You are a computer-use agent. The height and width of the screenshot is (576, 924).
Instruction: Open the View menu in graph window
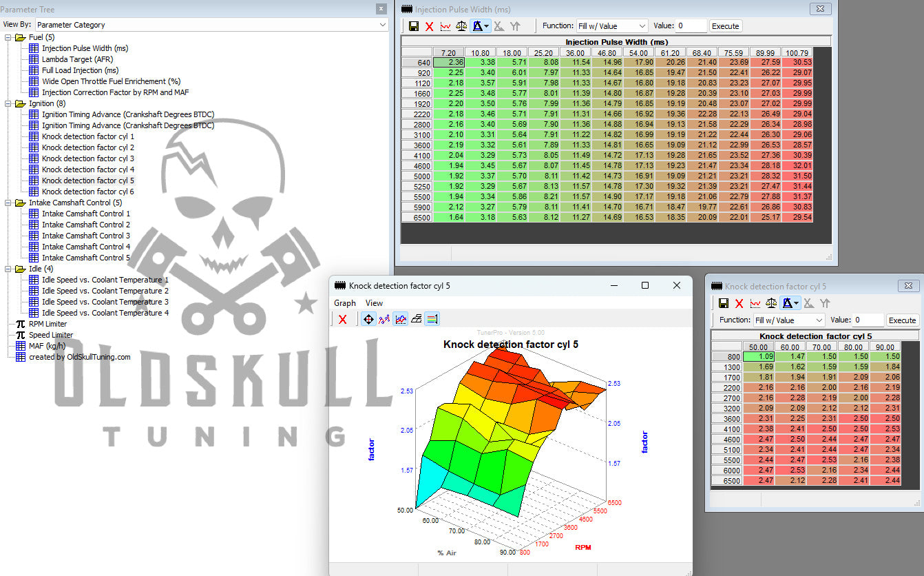[374, 303]
